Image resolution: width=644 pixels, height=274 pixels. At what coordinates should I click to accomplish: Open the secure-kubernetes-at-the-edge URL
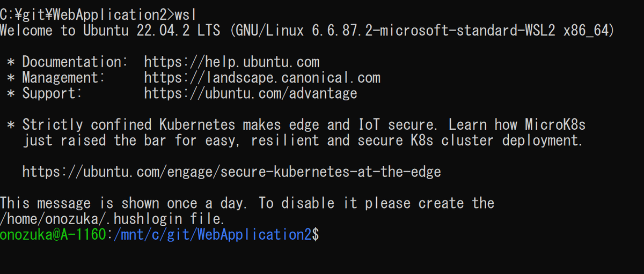coord(231,172)
